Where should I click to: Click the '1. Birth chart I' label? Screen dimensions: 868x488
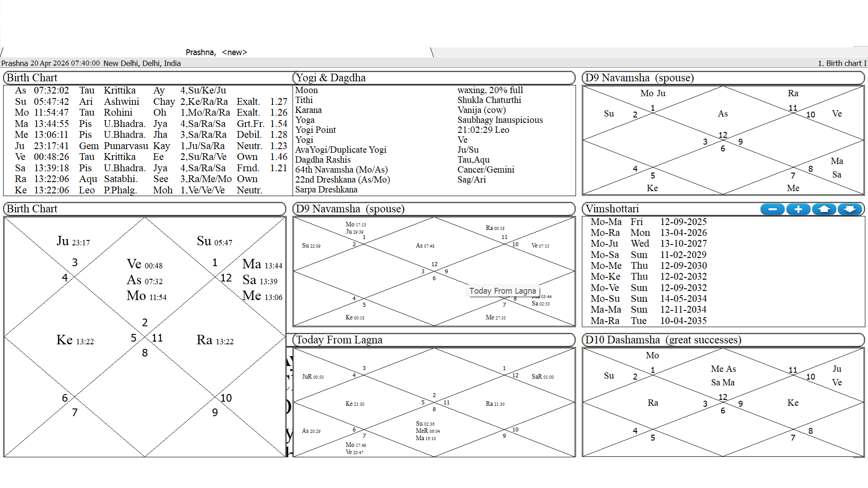tap(842, 63)
